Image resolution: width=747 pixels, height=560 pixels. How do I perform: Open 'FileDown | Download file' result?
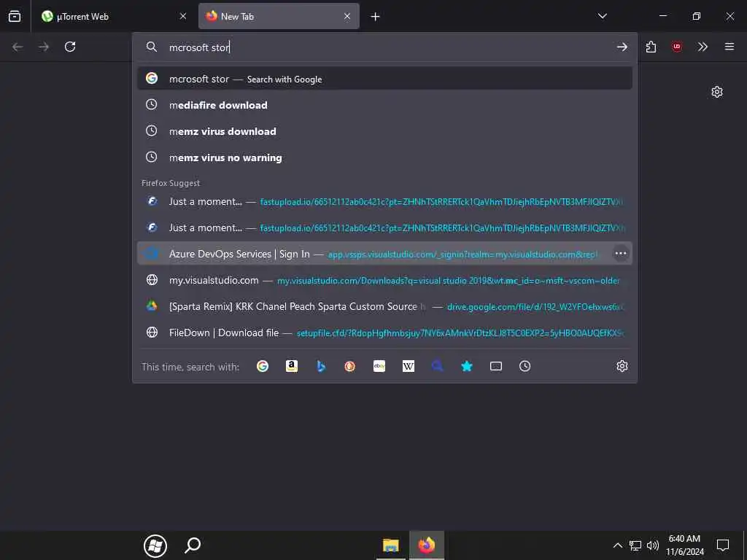(x=384, y=332)
